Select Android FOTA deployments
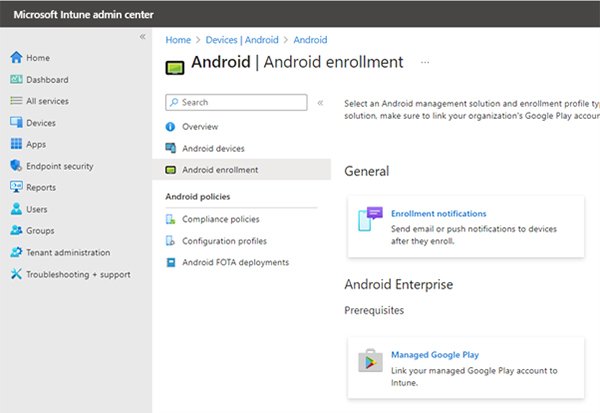Image resolution: width=600 pixels, height=413 pixels. [235, 262]
